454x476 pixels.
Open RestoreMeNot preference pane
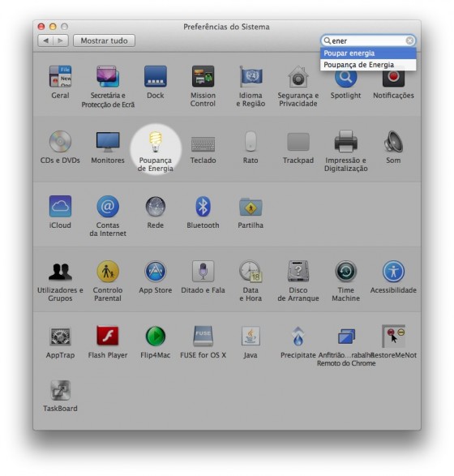pos(393,336)
